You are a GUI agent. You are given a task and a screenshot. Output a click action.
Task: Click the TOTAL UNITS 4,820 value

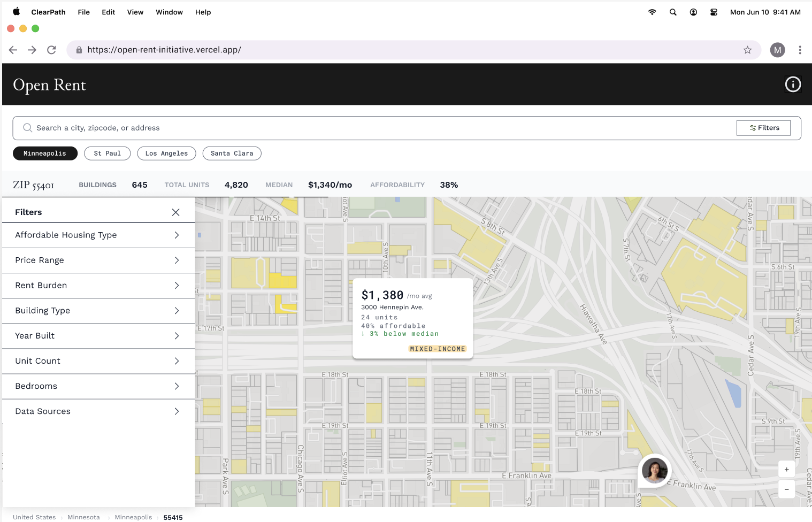click(x=236, y=185)
